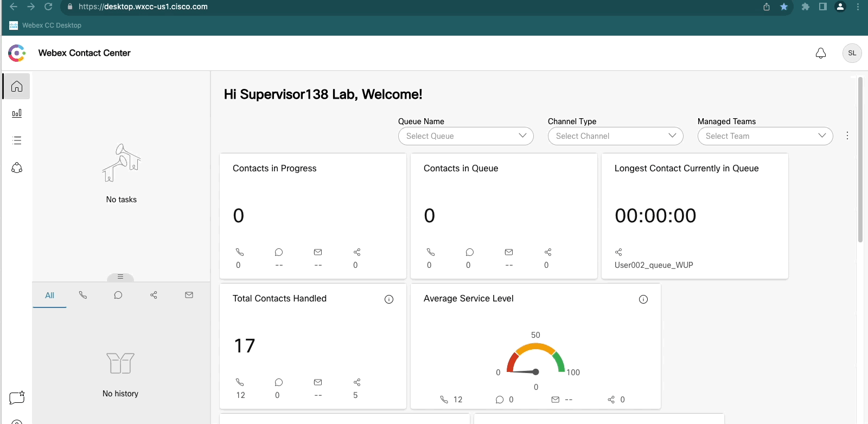868x424 pixels.
Task: Reload the page in browser
Action: tap(48, 7)
